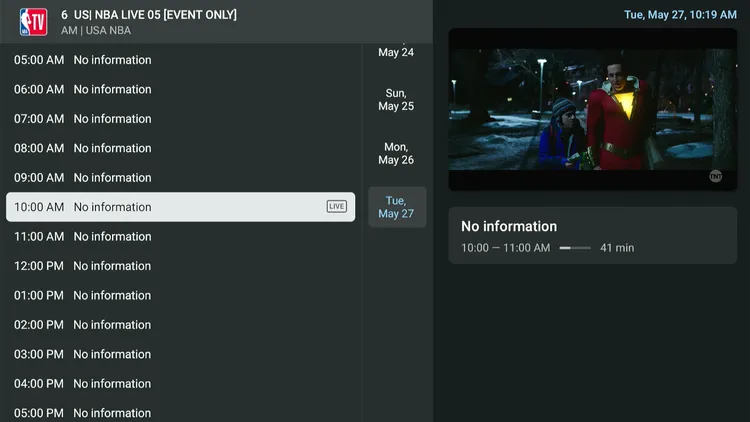This screenshot has height=422, width=750.
Task: Switch to the May 24 date
Action: (x=397, y=52)
